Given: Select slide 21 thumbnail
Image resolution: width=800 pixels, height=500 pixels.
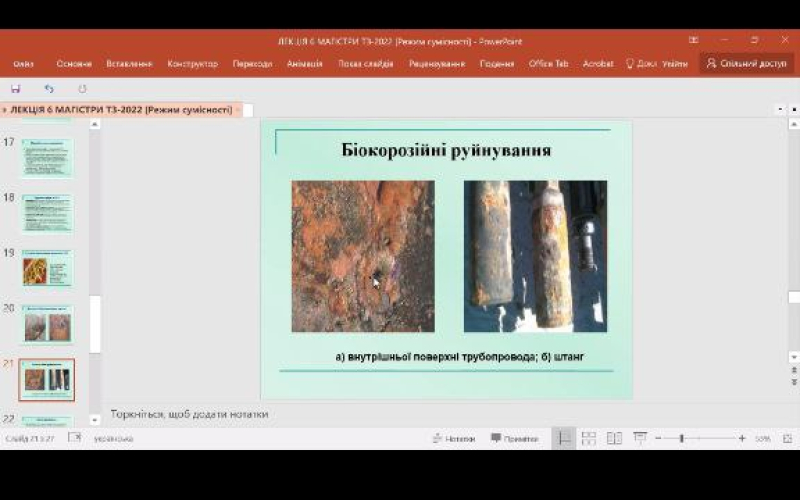Looking at the screenshot, I should (46, 380).
